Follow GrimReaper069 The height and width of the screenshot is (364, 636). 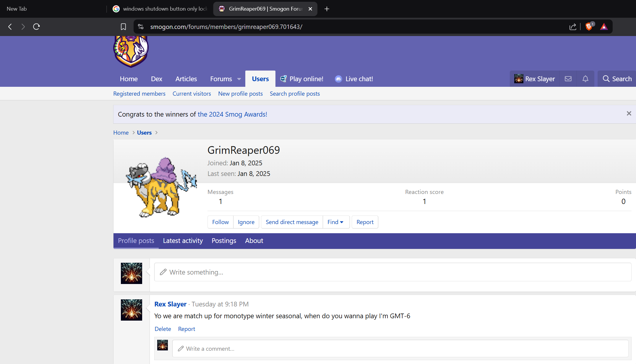point(220,222)
